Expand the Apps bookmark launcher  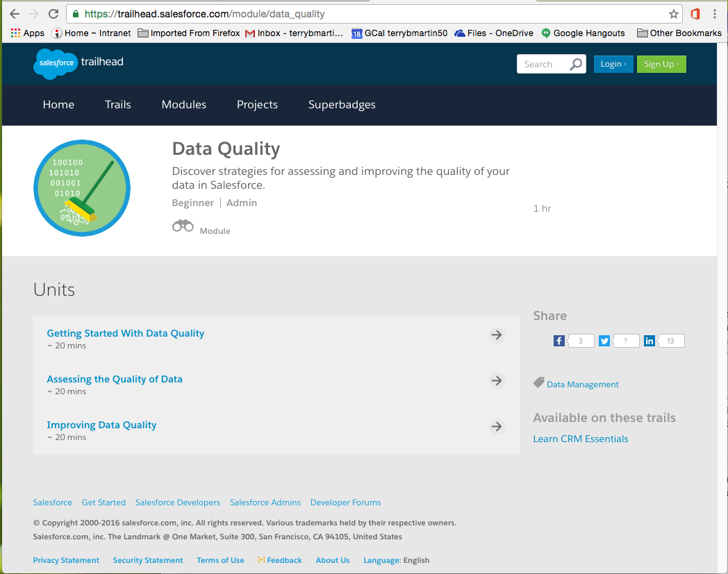pyautogui.click(x=15, y=33)
